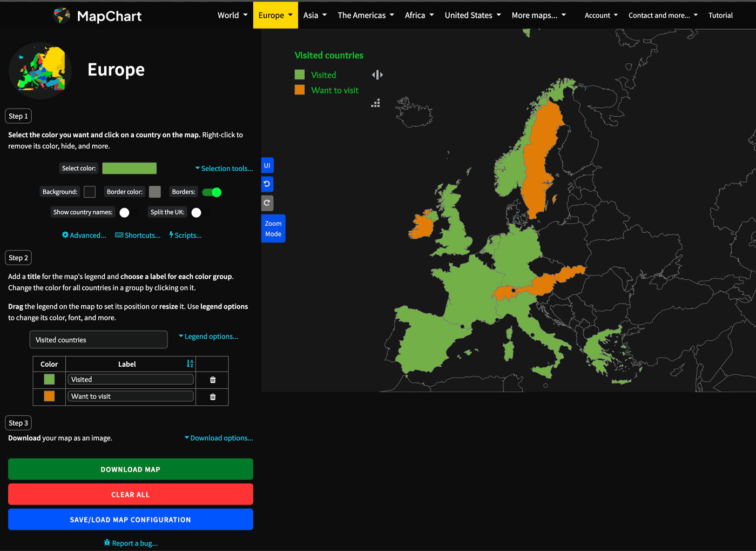Delete the Want to visit row
This screenshot has width=756, height=551.
213,397
